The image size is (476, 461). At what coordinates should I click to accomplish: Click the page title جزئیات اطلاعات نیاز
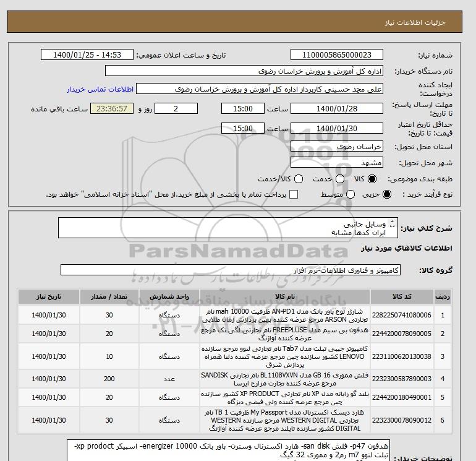(x=415, y=22)
